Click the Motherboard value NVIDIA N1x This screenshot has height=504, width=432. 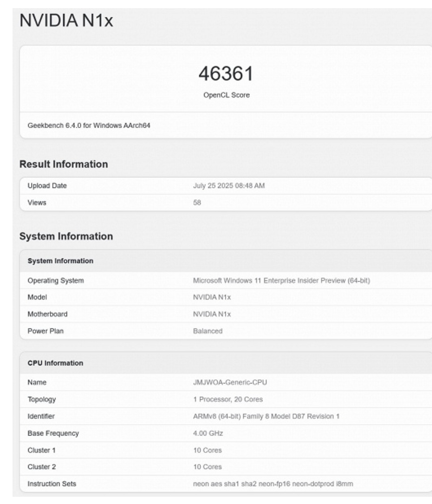point(212,314)
